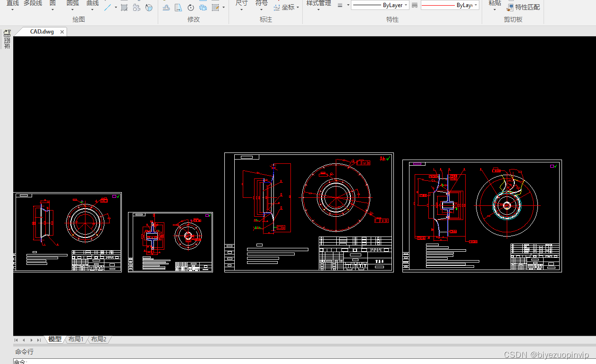Click the linetype icon between the ByLayer boxes

[x=415, y=5]
